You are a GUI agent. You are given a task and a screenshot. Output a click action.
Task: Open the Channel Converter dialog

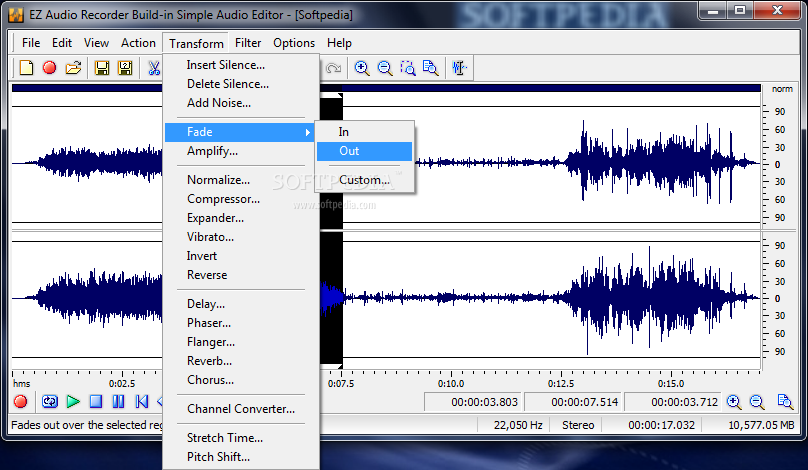coord(240,409)
